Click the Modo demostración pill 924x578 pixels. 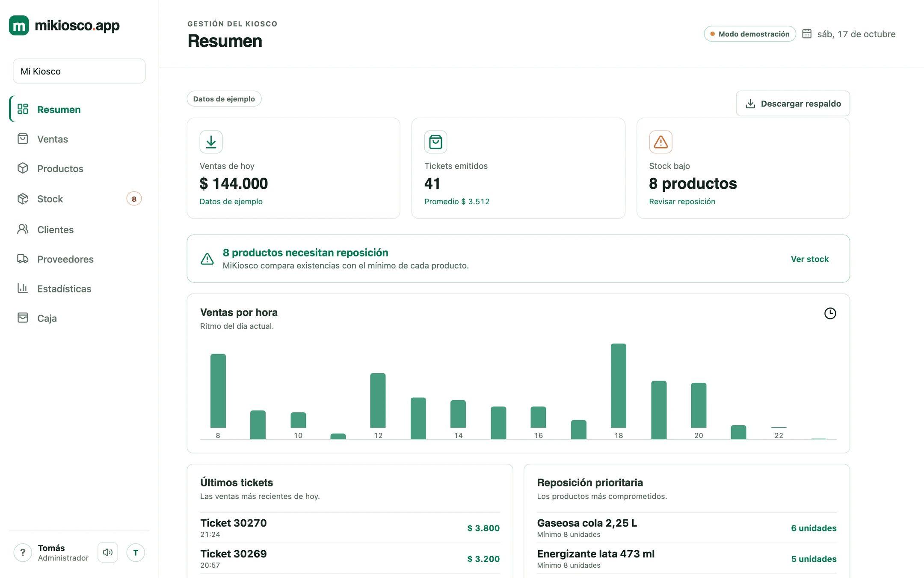(x=750, y=34)
